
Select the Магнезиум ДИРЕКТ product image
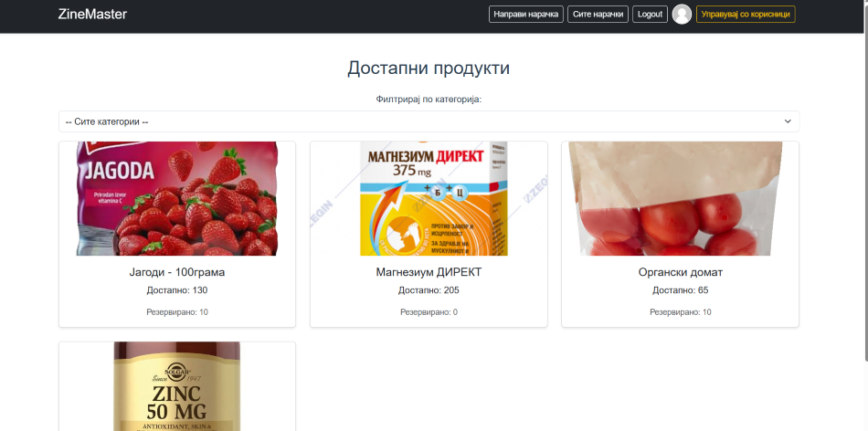[429, 198]
